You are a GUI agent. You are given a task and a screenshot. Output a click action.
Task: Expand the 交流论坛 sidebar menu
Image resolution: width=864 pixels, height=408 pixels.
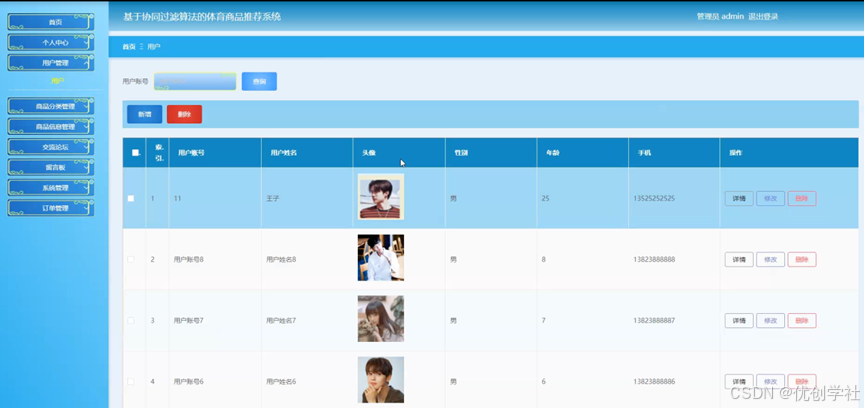click(51, 147)
